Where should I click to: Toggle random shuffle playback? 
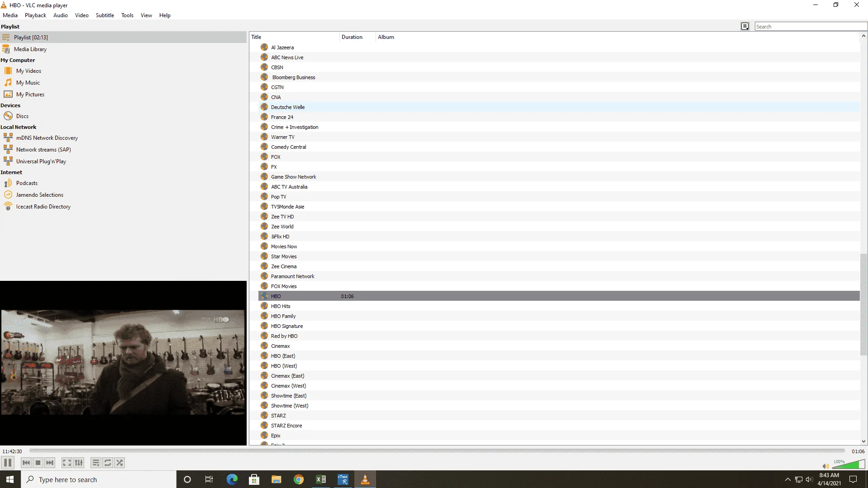[119, 463]
